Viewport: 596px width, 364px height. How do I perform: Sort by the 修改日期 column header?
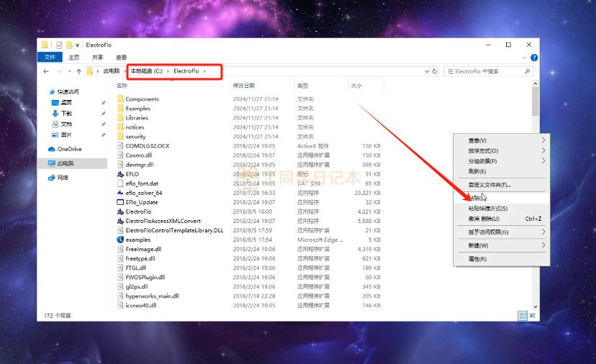point(243,86)
